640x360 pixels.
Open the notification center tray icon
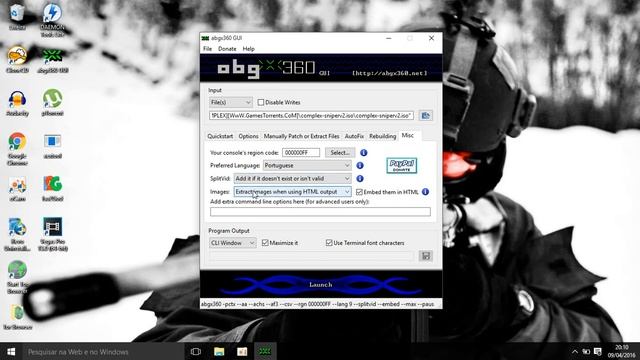tap(598, 351)
